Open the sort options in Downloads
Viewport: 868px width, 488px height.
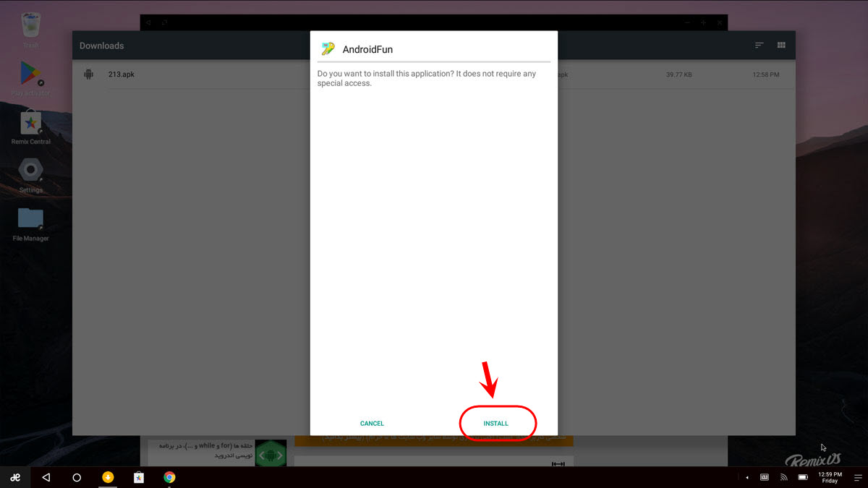point(759,45)
